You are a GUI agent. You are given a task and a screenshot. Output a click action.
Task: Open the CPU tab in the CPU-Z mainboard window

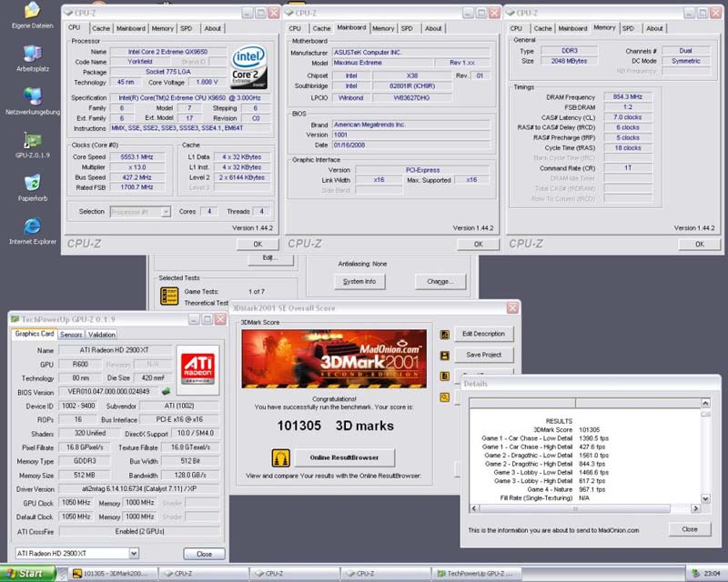tap(295, 28)
